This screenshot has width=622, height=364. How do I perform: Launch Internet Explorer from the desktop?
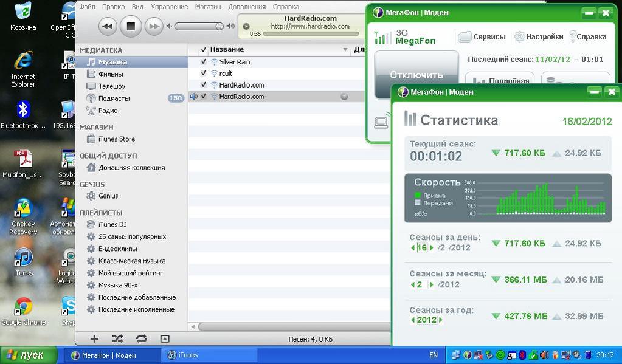[23, 69]
